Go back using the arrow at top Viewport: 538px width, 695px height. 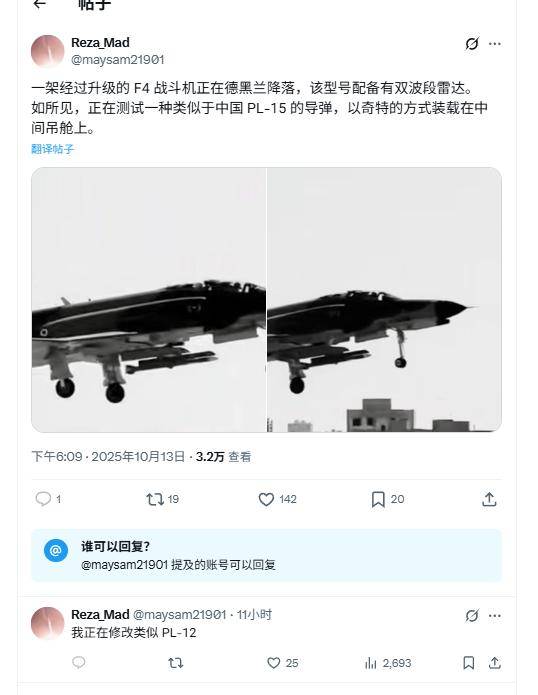coord(40,4)
